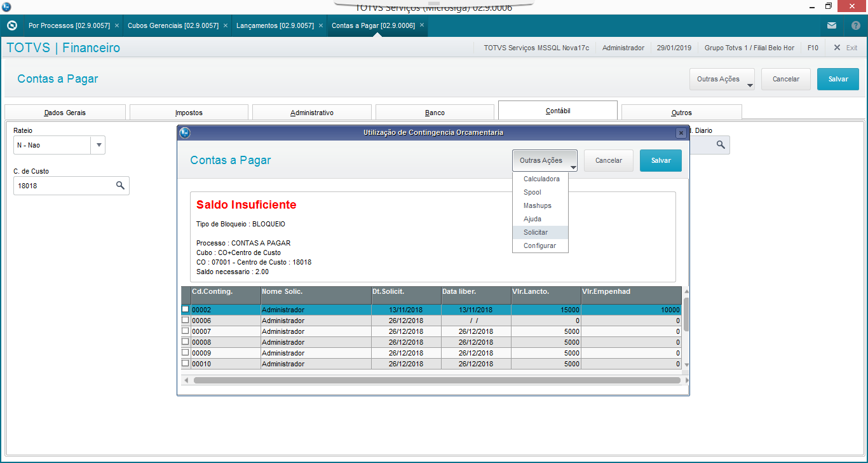Click the C. de Custo search magnifier
Viewport: 868px width, 463px height.
[x=120, y=186]
